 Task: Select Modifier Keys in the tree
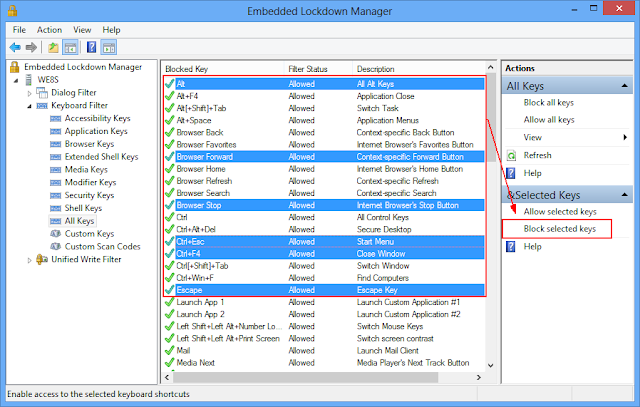point(91,182)
